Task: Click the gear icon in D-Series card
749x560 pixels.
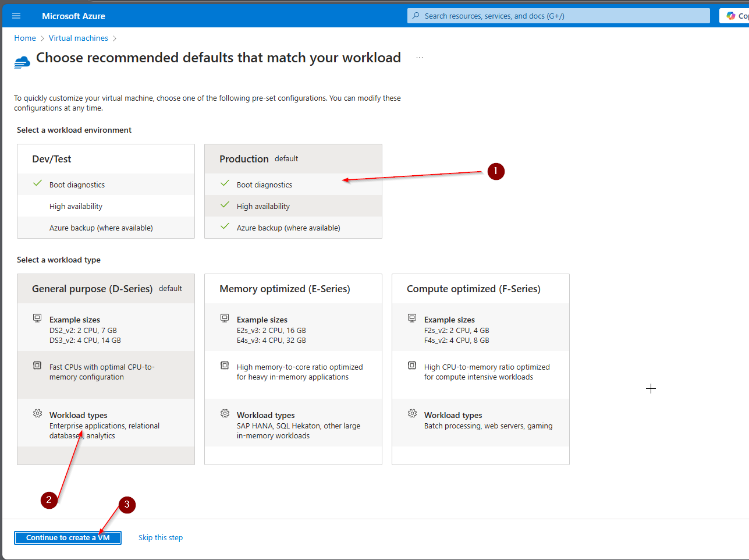Action: (x=37, y=413)
